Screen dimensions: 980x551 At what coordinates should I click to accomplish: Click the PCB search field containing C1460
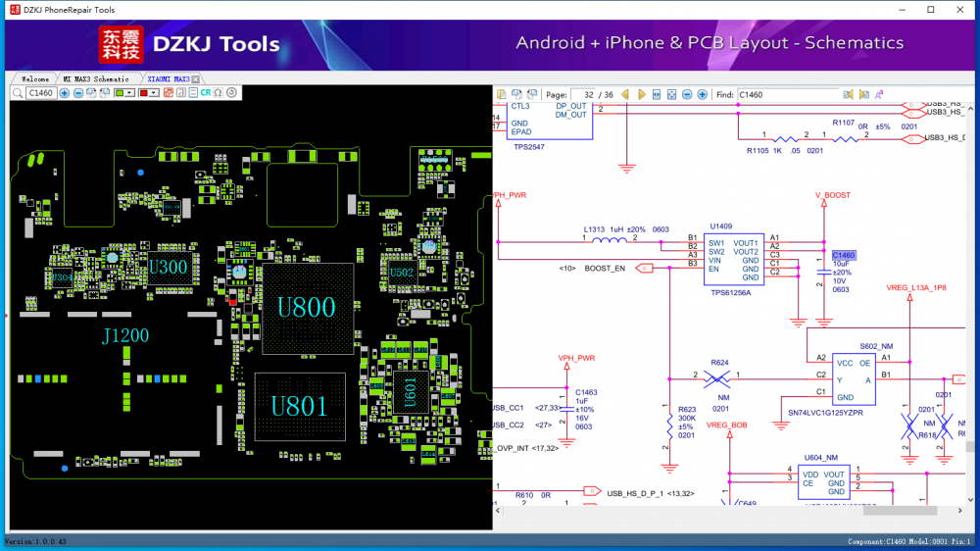pos(41,93)
